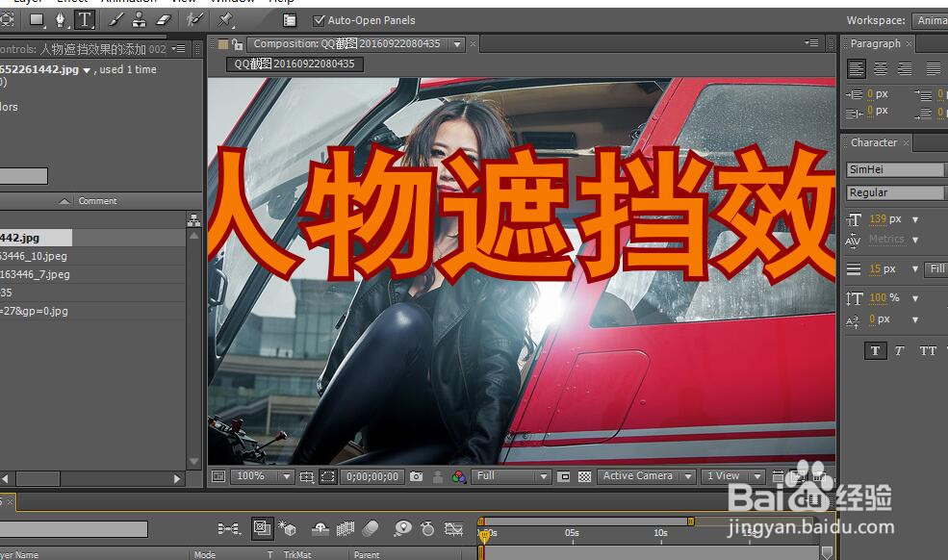This screenshot has height=560, width=948.
Task: Set paragraph alignment to center
Action: (x=881, y=69)
